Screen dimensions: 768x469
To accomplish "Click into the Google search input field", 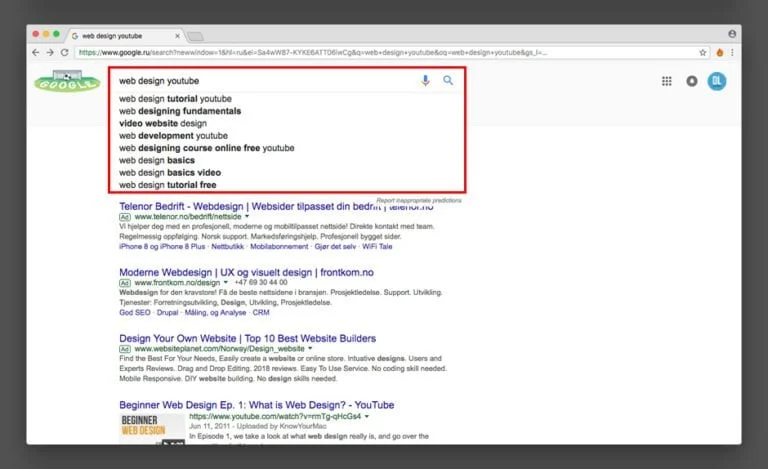I will click(260, 81).
